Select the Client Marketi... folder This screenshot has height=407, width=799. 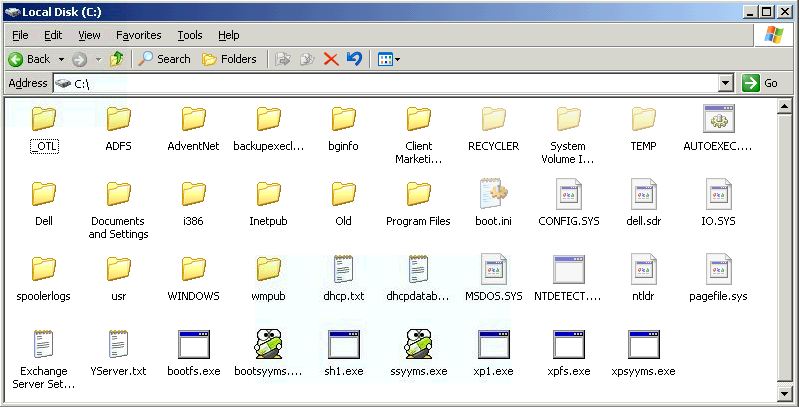[x=419, y=135]
